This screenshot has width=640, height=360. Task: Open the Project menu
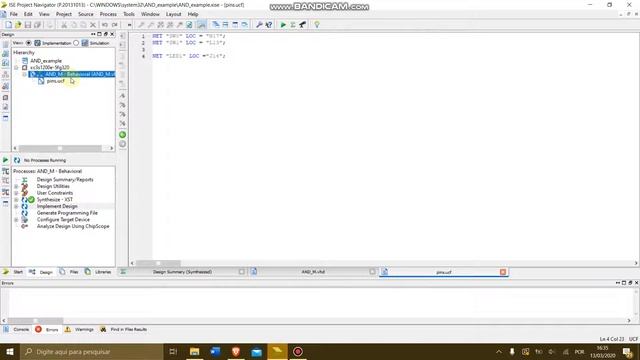click(x=64, y=14)
